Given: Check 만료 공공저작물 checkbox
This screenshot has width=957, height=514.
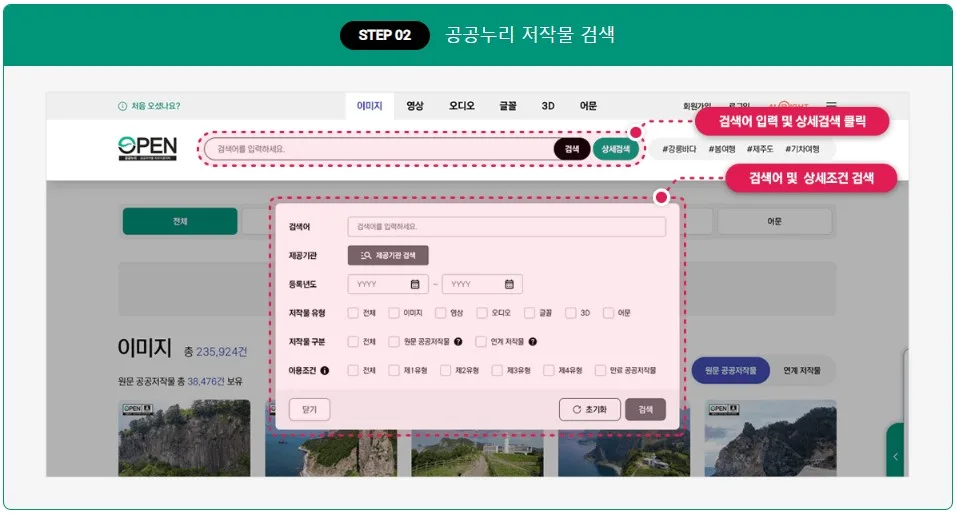Looking at the screenshot, I should [x=600, y=371].
